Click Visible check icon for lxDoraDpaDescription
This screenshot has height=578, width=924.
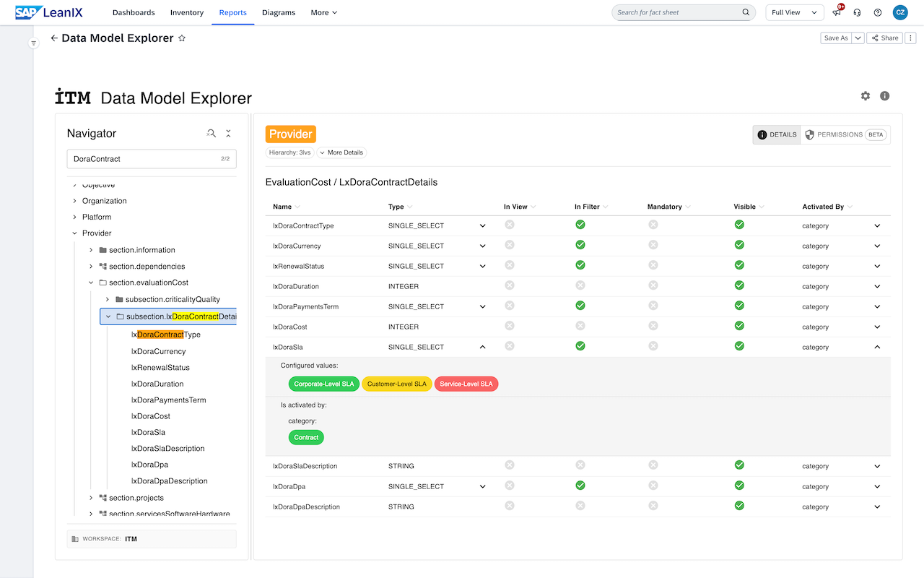tap(739, 506)
